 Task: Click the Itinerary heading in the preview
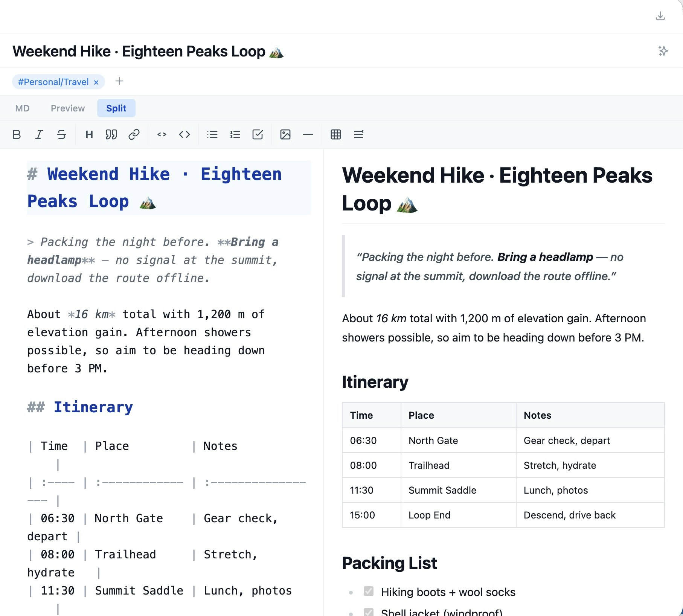[375, 382]
